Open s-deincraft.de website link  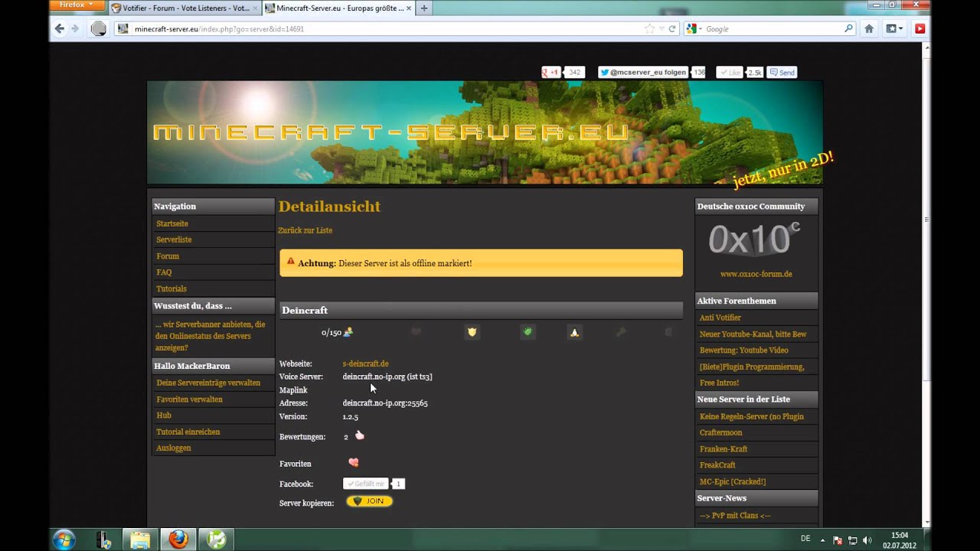(x=365, y=364)
